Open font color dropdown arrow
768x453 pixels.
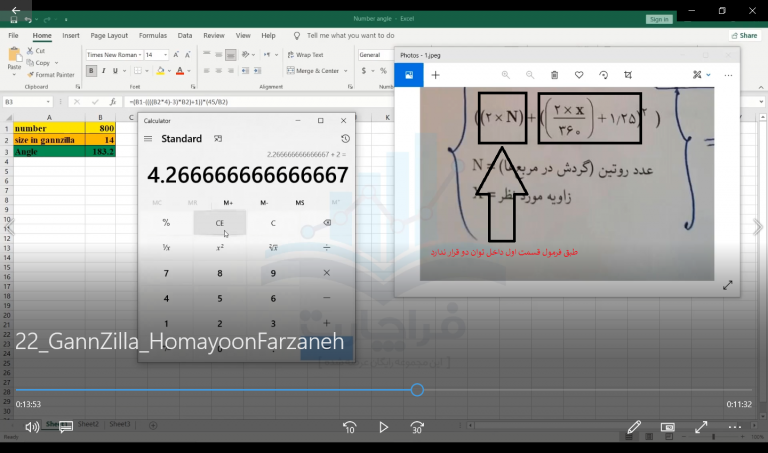[x=189, y=71]
